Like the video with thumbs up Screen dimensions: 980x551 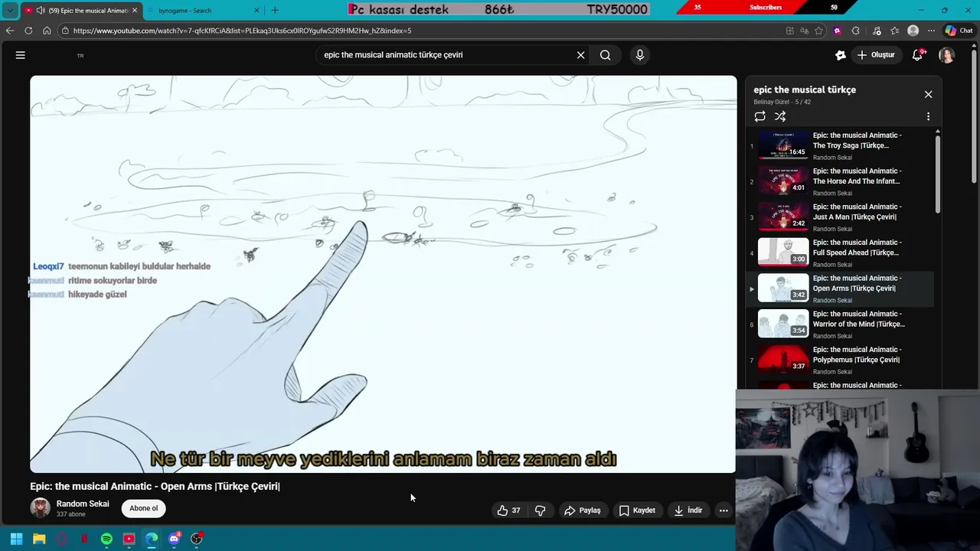(x=509, y=510)
